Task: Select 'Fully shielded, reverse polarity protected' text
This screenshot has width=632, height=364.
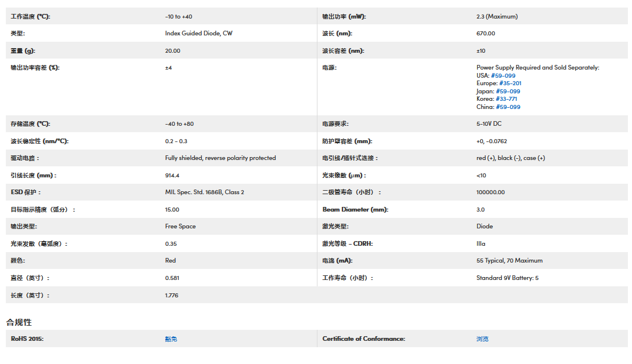Action: coord(220,158)
